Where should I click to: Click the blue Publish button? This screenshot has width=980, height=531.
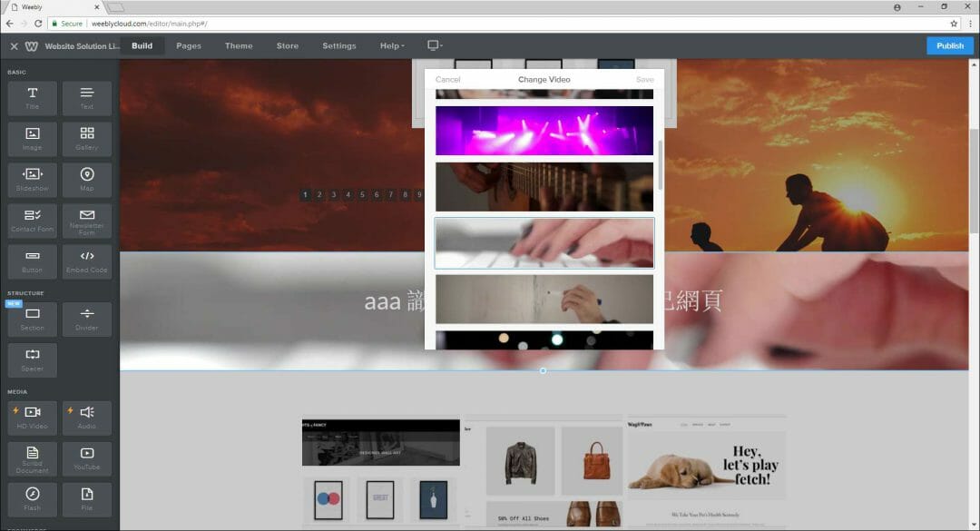pos(949,45)
